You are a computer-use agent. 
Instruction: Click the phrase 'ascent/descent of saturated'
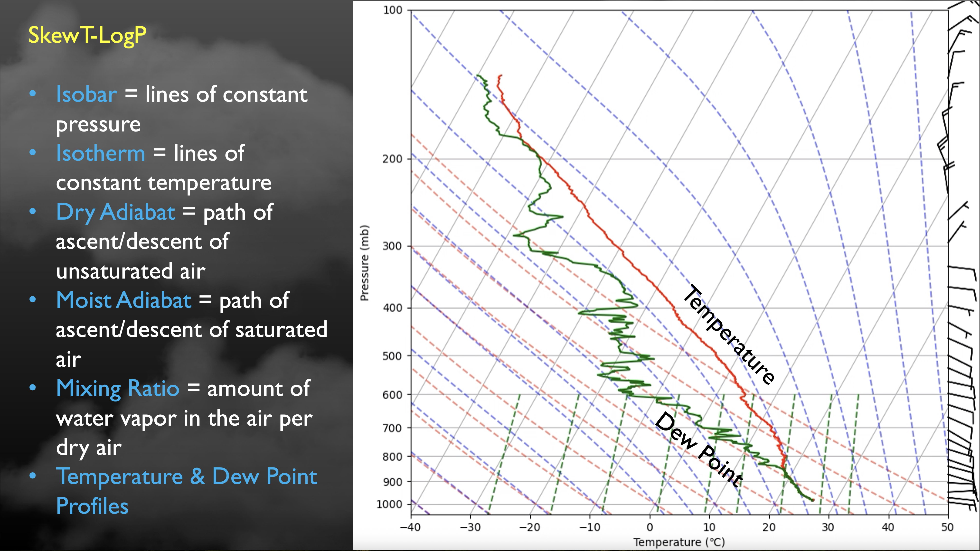(x=192, y=330)
